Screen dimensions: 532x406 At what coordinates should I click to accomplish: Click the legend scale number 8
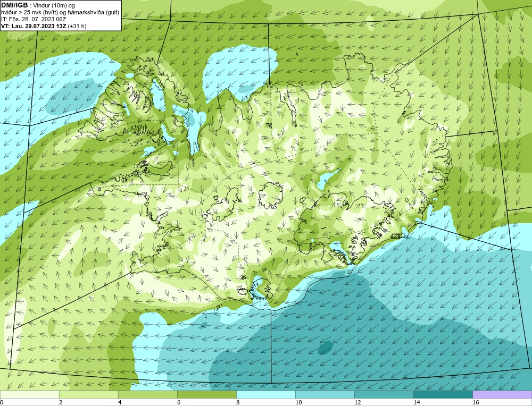click(x=238, y=402)
